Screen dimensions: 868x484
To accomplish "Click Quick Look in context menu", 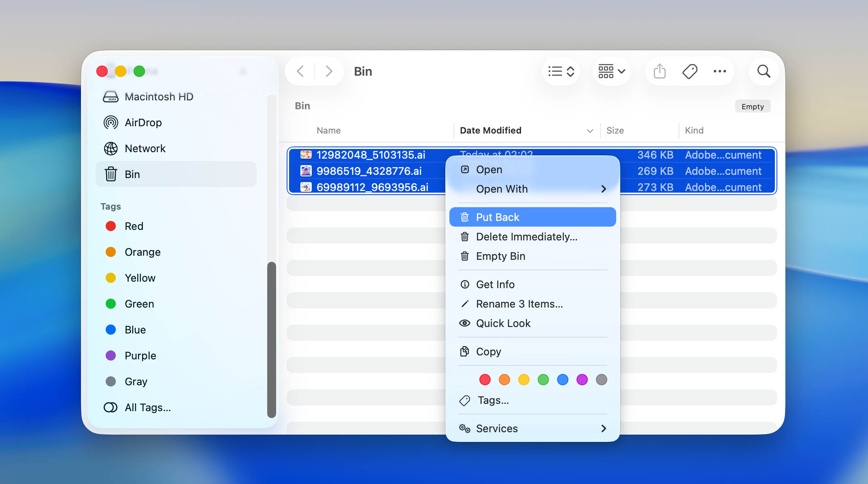I will (x=503, y=323).
